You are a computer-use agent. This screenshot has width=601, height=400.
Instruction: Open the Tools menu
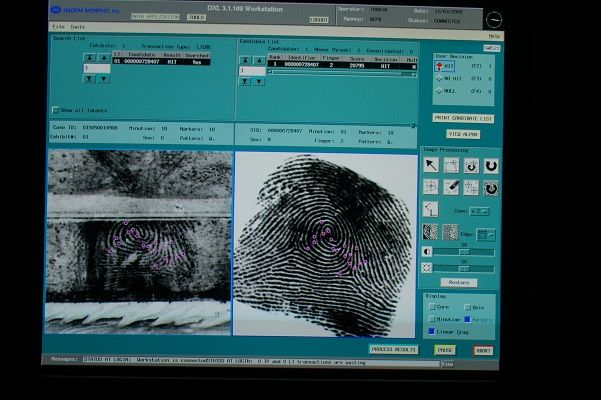click(x=77, y=27)
